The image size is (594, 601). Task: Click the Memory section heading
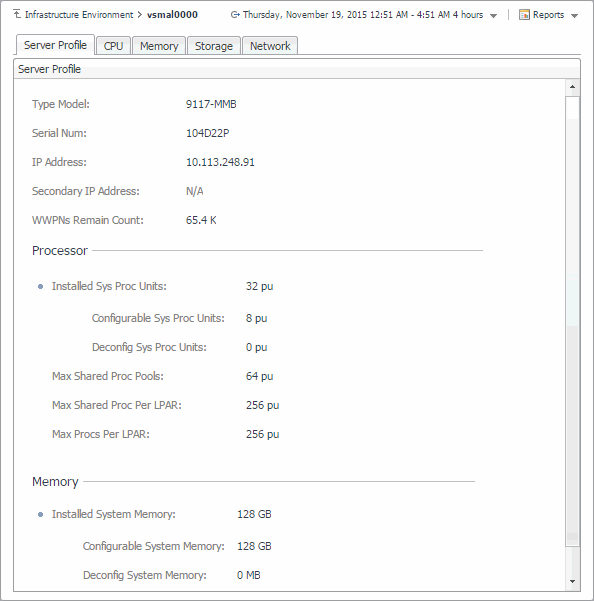55,482
